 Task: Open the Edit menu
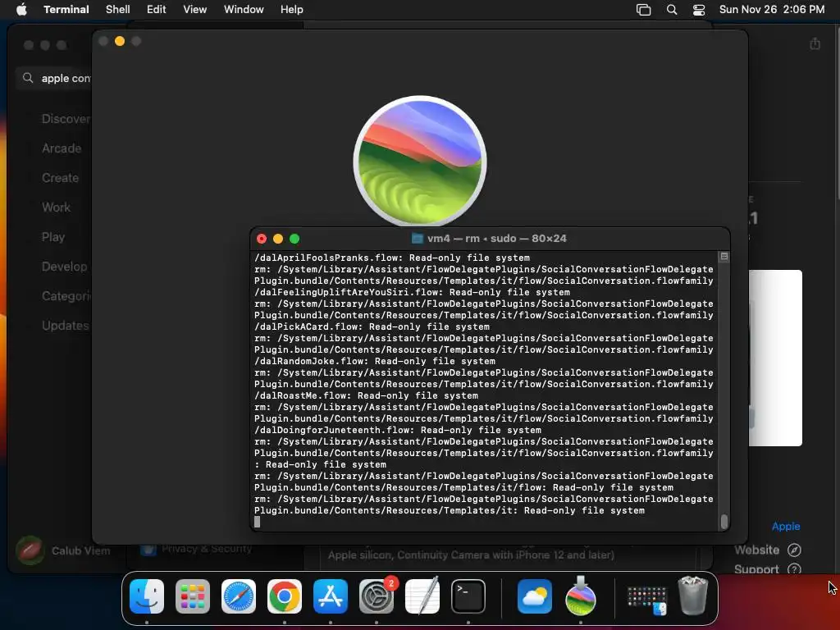[x=157, y=10]
